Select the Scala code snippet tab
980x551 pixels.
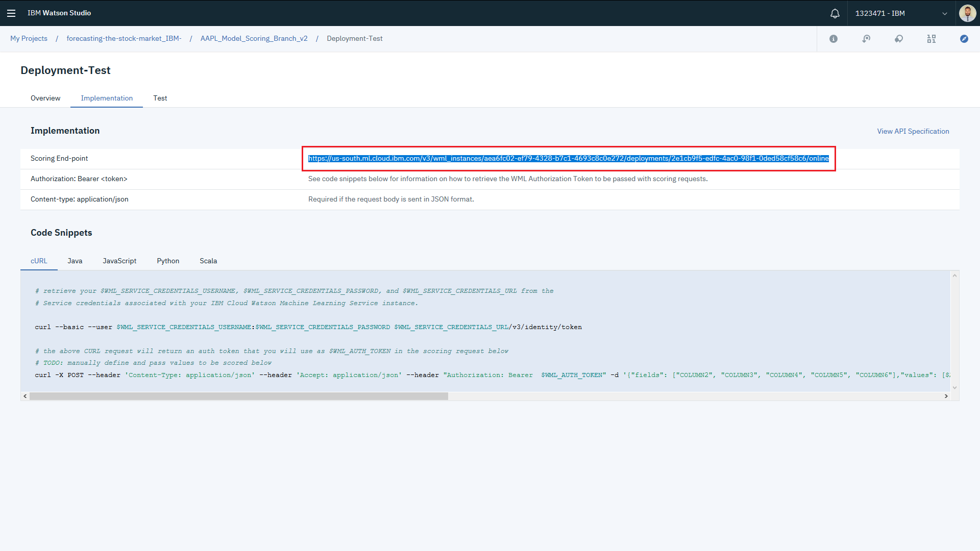208,261
